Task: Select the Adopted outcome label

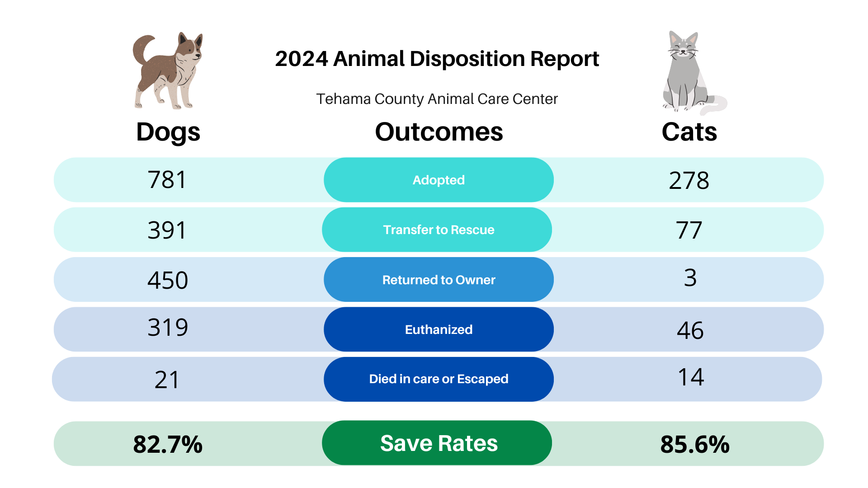Action: (439, 180)
